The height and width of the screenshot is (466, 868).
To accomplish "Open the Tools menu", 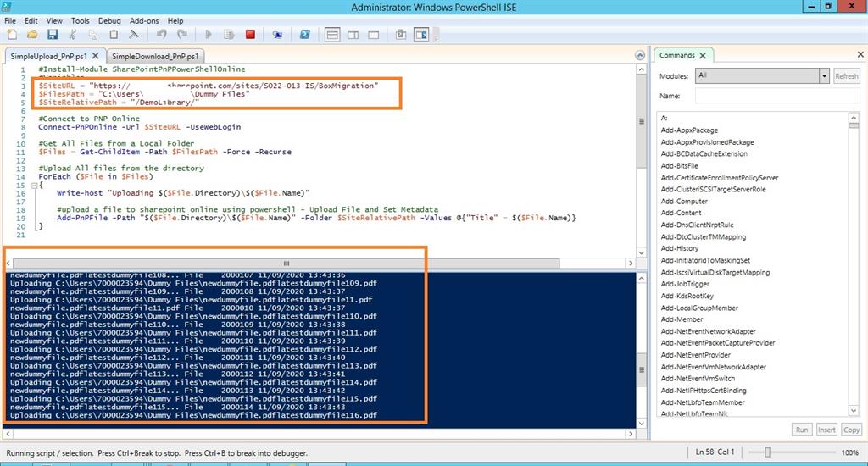I will 81,20.
